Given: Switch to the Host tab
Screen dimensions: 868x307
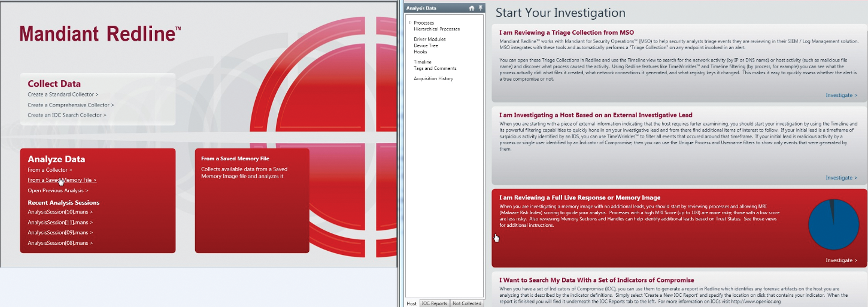Looking at the screenshot, I should coord(412,303).
